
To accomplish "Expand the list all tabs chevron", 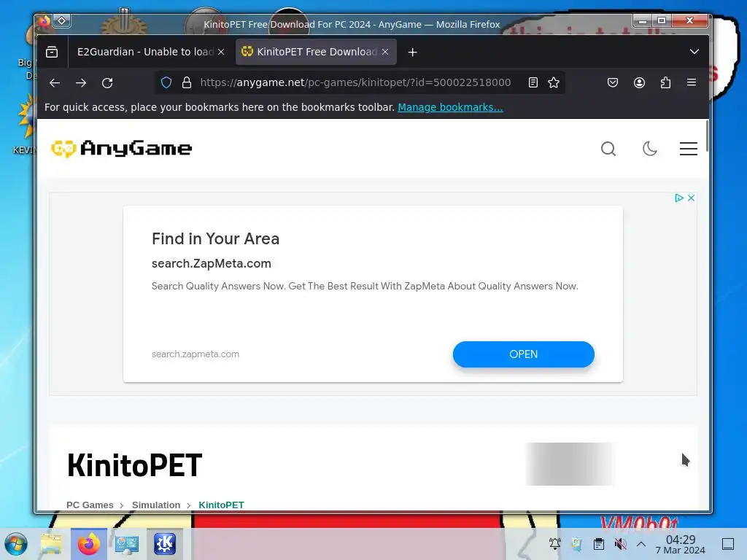I will pos(694,52).
